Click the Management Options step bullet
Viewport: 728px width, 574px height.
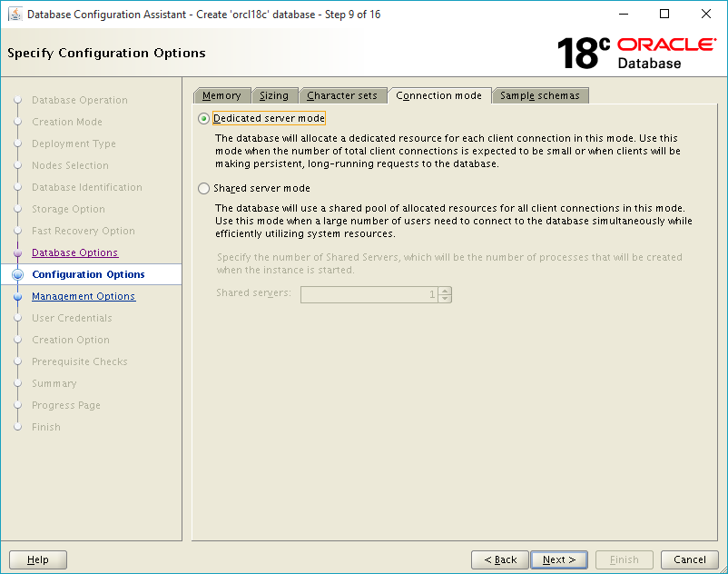pyautogui.click(x=18, y=296)
